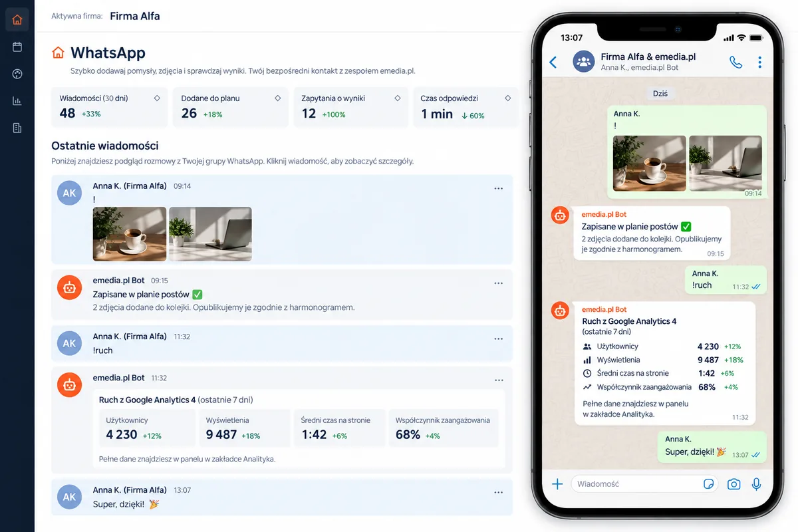Click the Zapisane w planie postów panel text
798x532 pixels.
pos(142,295)
